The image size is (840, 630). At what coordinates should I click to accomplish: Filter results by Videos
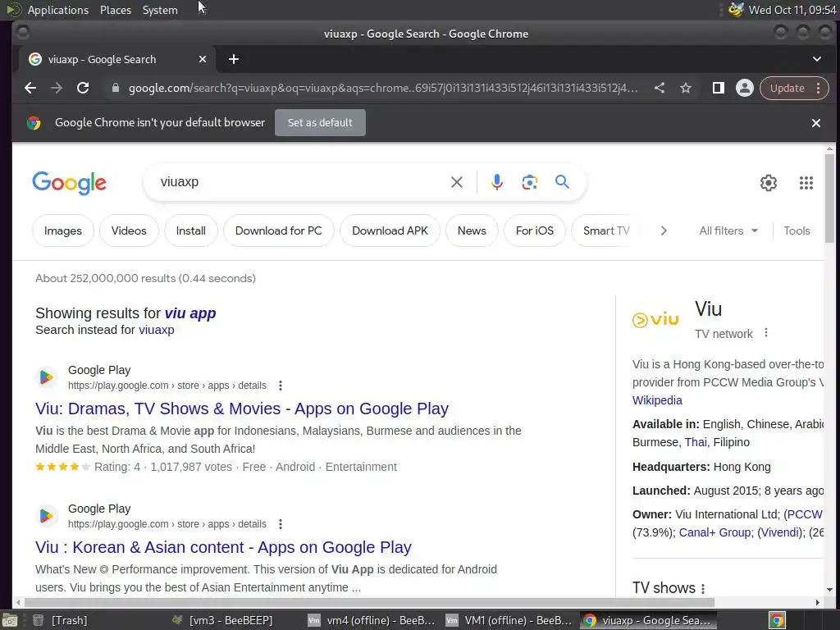point(129,231)
